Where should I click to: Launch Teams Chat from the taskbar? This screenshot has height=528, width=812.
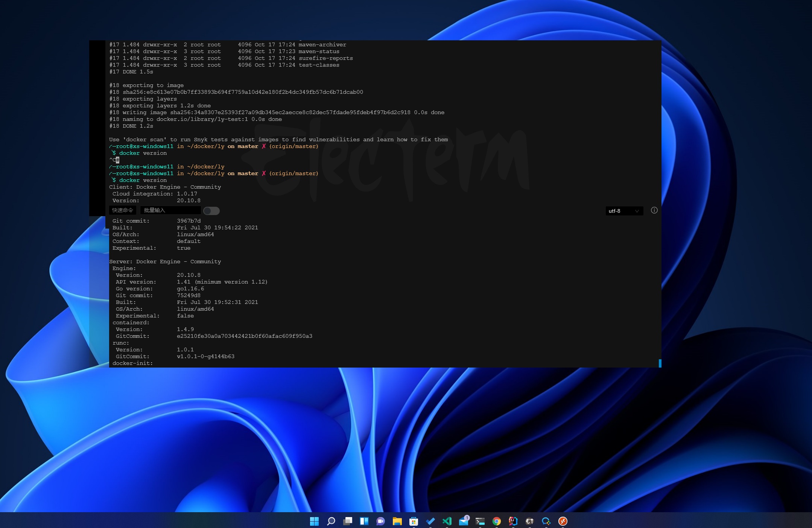tap(381, 521)
